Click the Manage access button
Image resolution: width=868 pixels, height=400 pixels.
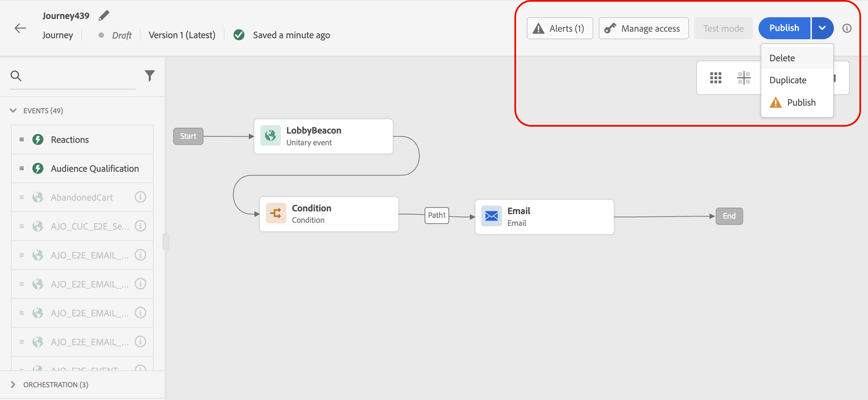pos(643,28)
